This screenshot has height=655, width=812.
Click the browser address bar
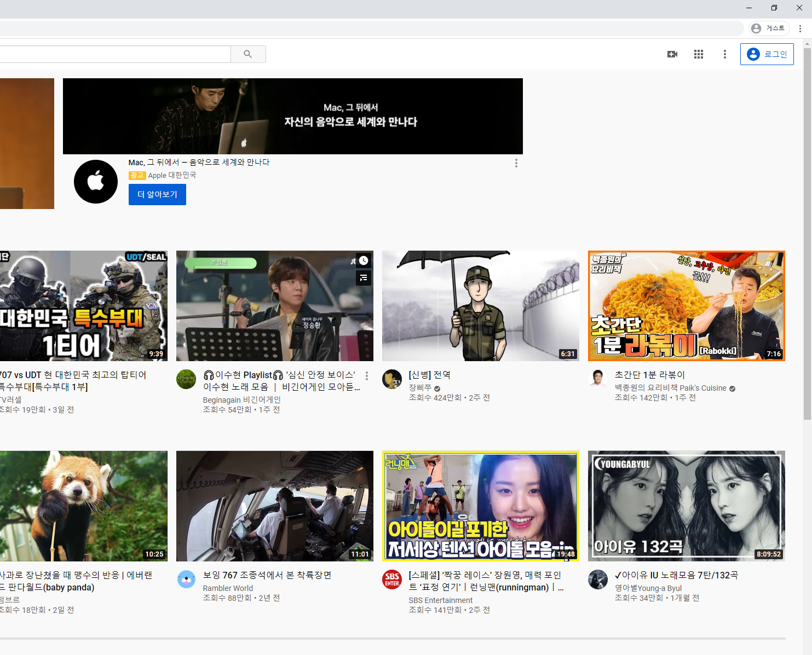click(x=372, y=28)
